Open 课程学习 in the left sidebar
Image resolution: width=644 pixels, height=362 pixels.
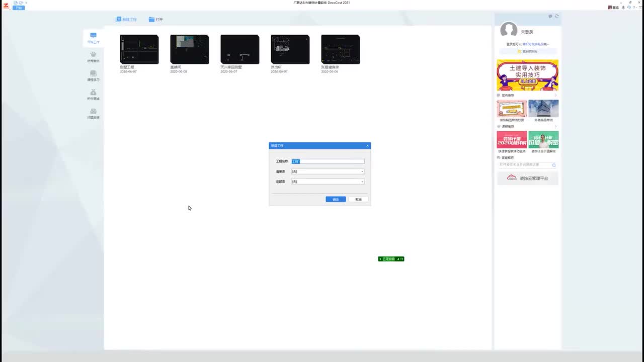(93, 76)
